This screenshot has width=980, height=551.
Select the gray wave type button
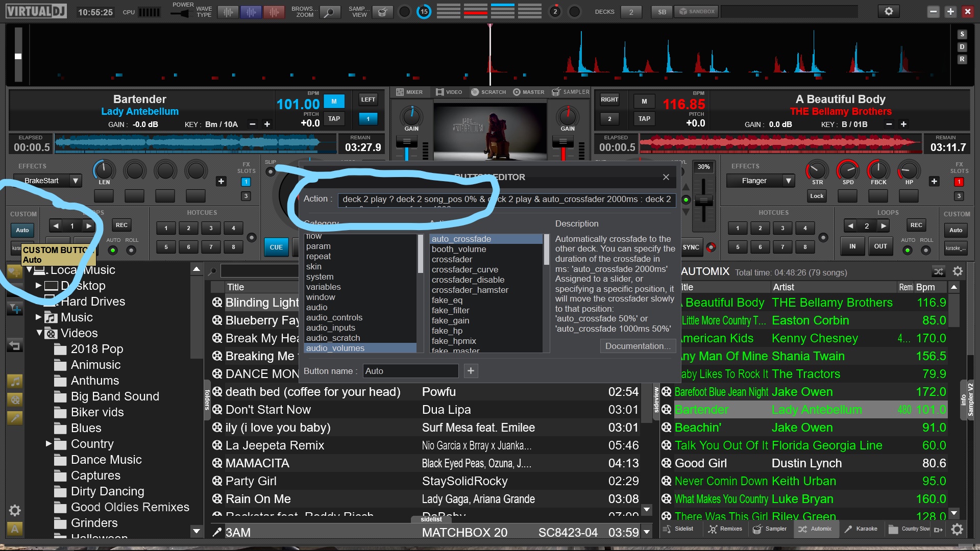228,12
